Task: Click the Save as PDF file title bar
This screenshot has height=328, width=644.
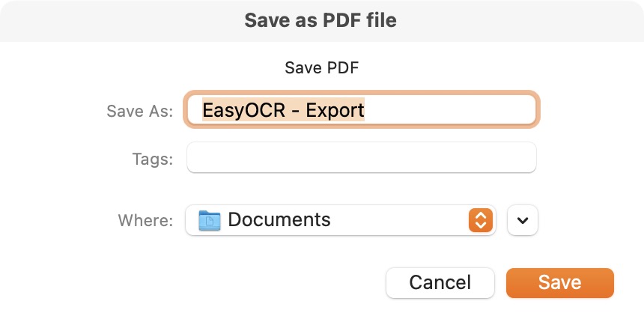Action: (321, 20)
